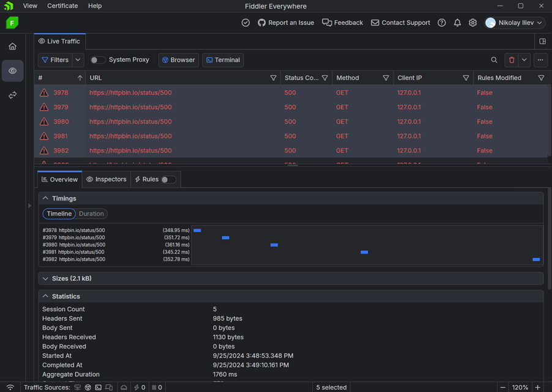Open the three-dots more options button
552x392 pixels.
(x=540, y=60)
